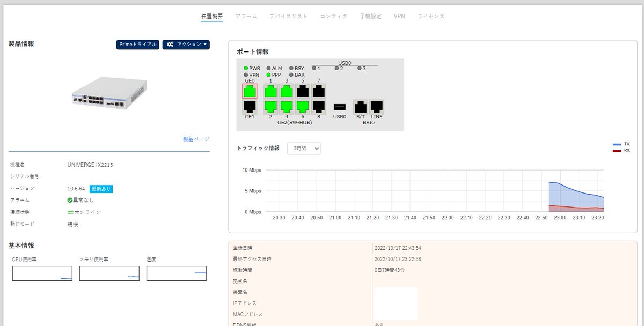The image size is (644, 326).
Task: Toggle the TX legend color swatch
Action: coord(617,145)
